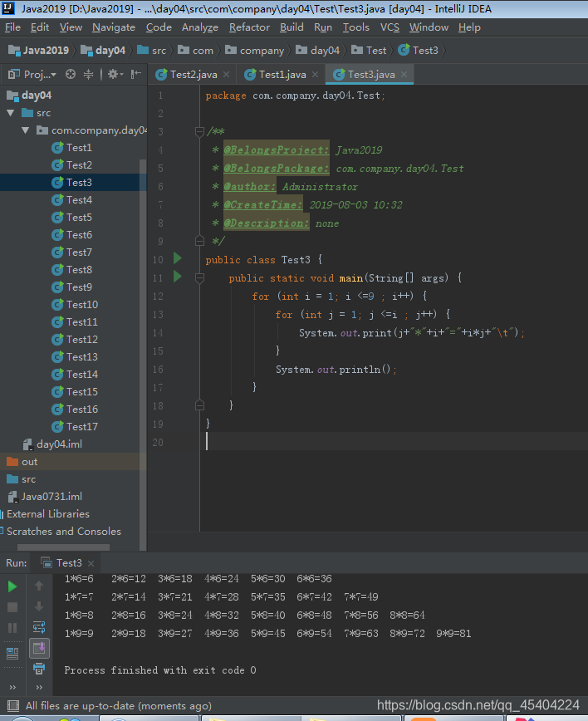The width and height of the screenshot is (588, 721).
Task: Click fold end marker on line 18
Action: click(199, 405)
